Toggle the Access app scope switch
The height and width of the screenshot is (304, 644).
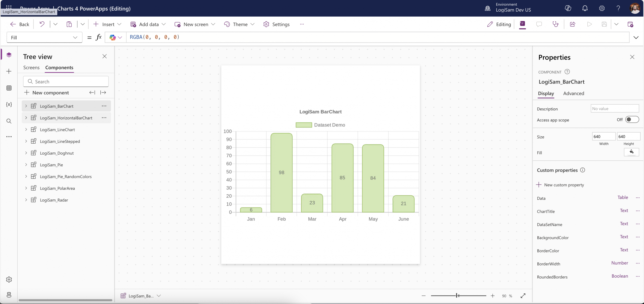(632, 120)
